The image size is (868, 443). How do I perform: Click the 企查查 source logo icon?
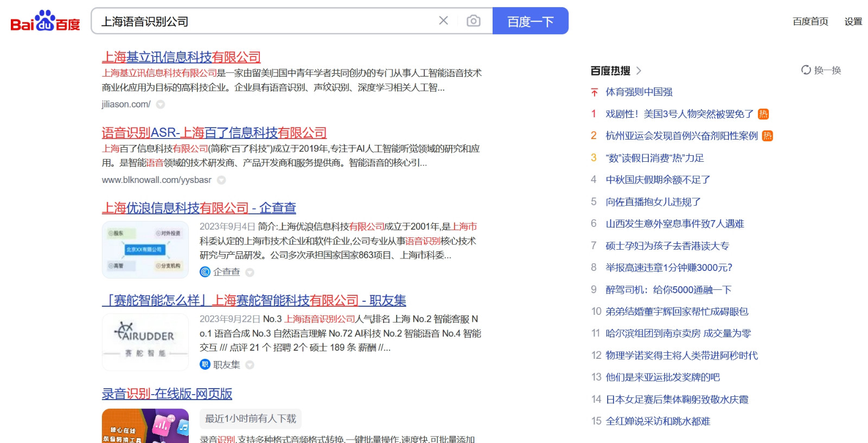205,272
